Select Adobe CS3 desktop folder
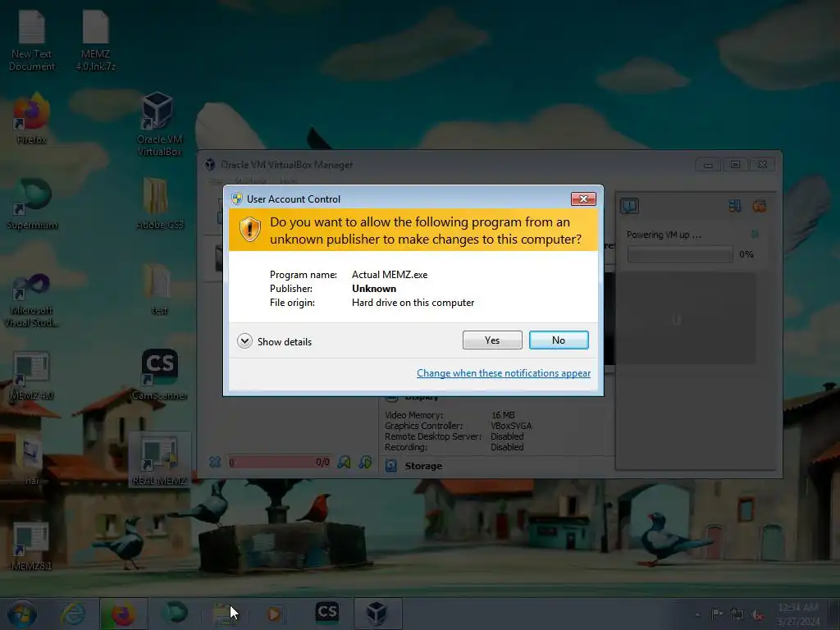 (159, 203)
